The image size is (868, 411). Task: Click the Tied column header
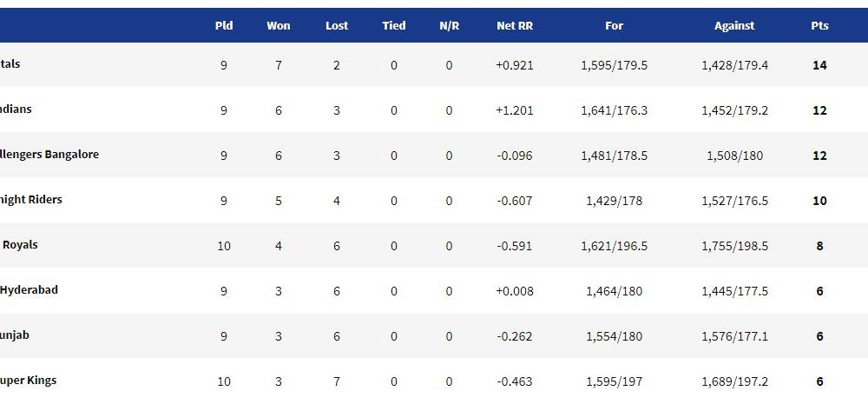click(393, 25)
